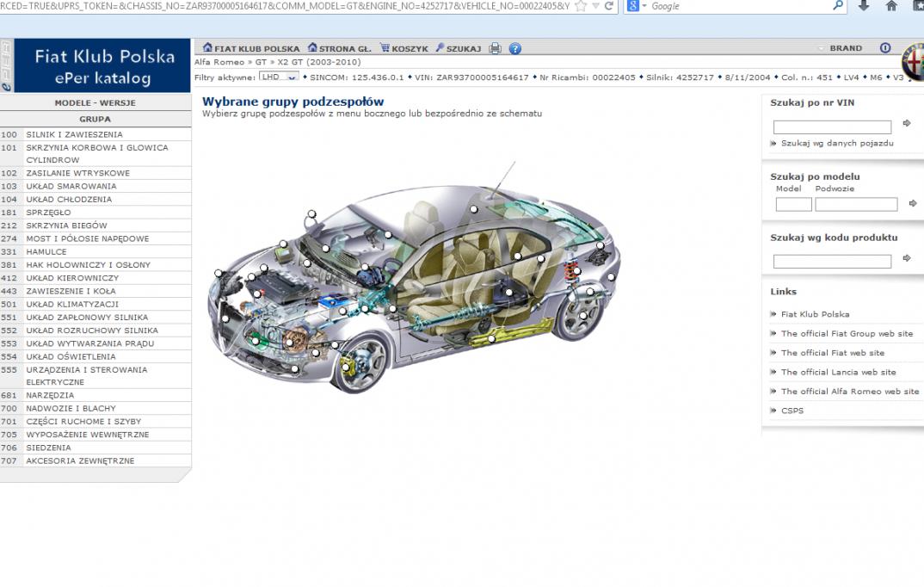This screenshot has height=587, width=924.
Task: Select group 101 SKRZYNIA KORBOWA I GLOWICA CYLINDROW
Action: tap(95, 154)
